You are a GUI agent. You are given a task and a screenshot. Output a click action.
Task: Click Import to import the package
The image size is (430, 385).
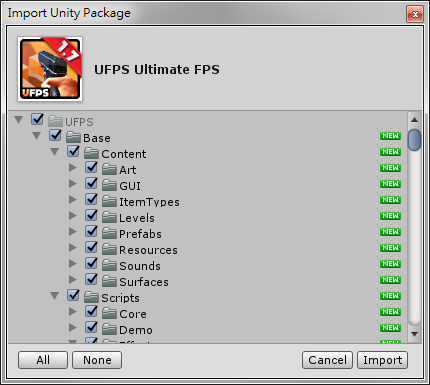[x=382, y=360]
